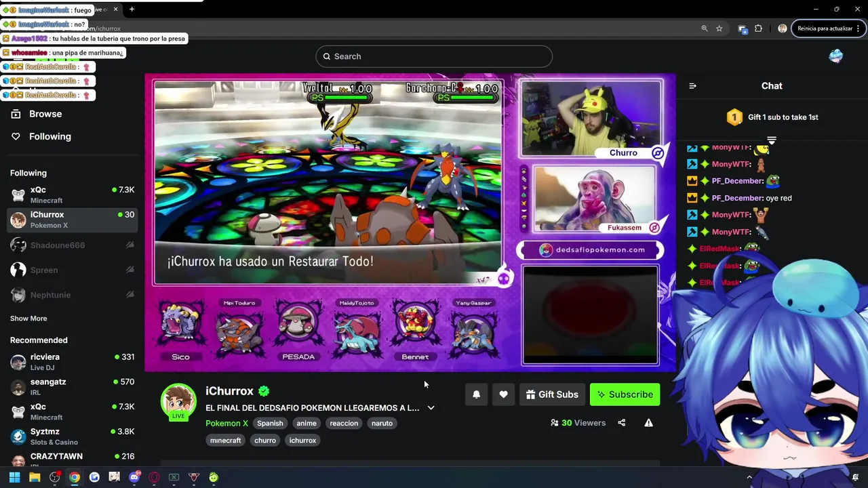This screenshot has height=488, width=868.
Task: Open Browse from the sidebar
Action: (45, 114)
